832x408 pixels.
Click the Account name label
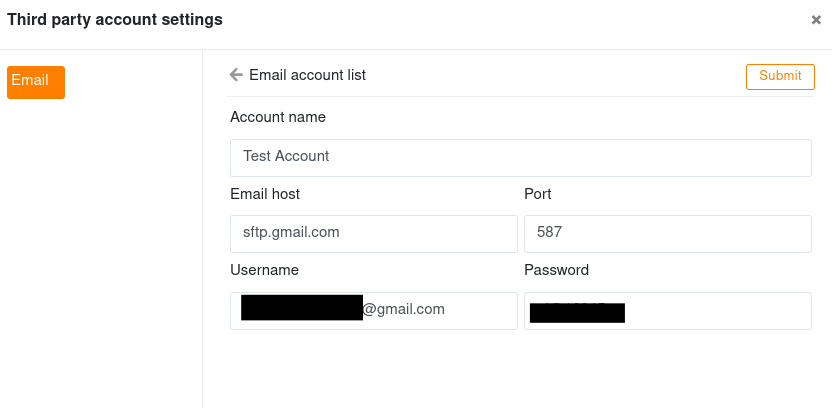278,117
